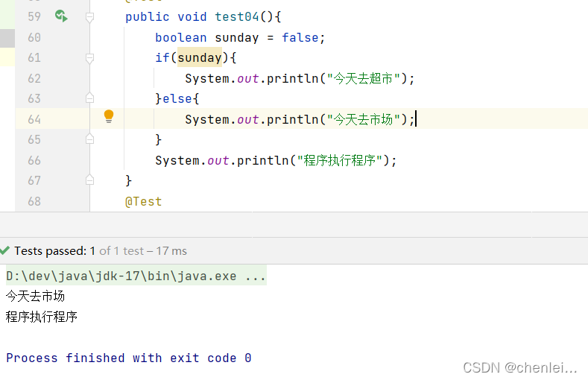588x380 pixels.
Task: Expand the java.exe command line in console
Action: [136, 276]
